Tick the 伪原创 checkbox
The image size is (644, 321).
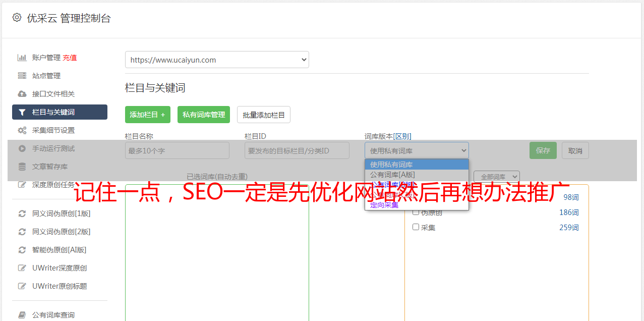click(x=416, y=212)
